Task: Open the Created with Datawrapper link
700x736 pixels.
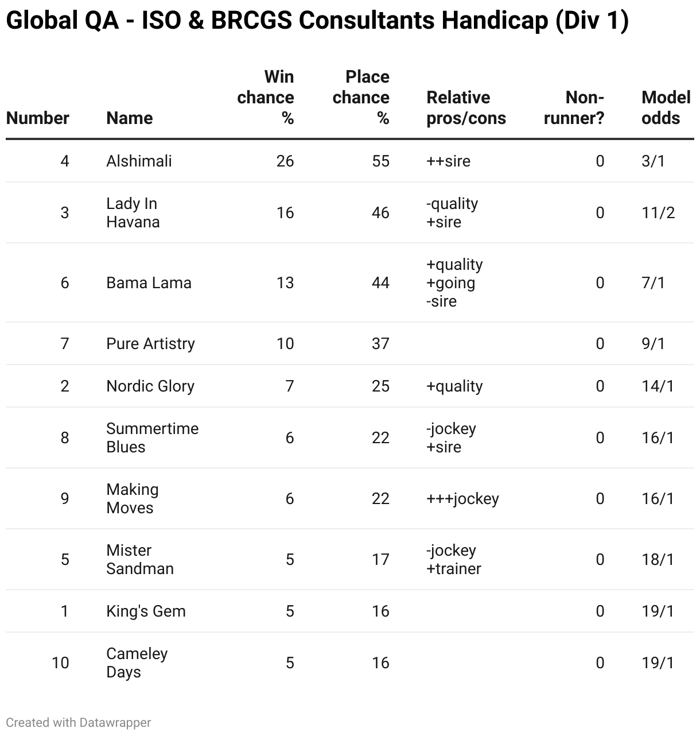Action: pos(79,723)
